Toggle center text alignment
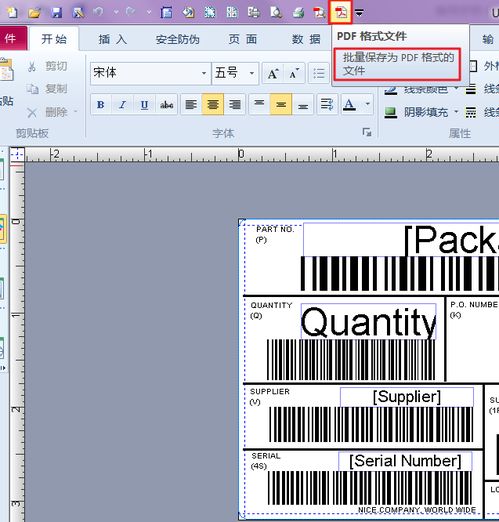The width and height of the screenshot is (499, 522). click(213, 104)
